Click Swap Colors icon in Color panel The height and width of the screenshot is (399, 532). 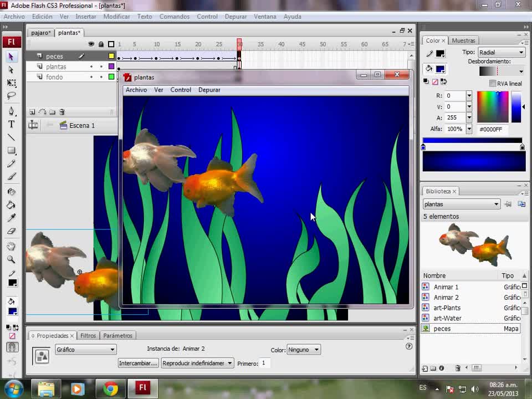[443, 81]
